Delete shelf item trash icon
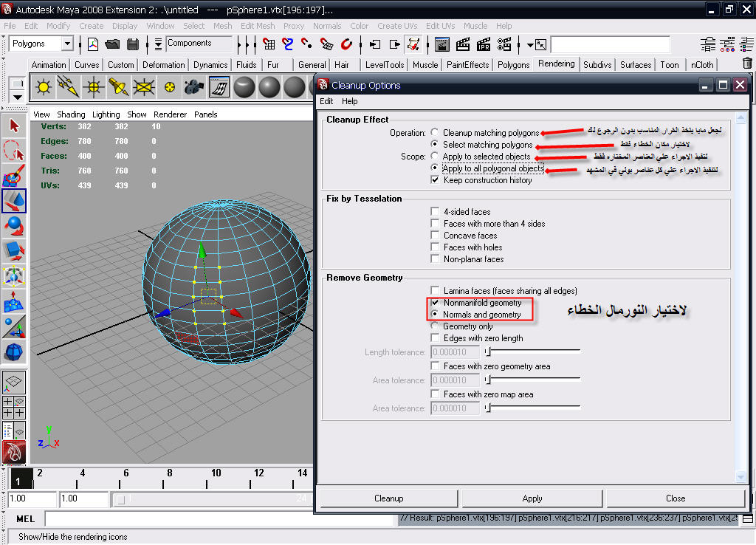 (747, 64)
